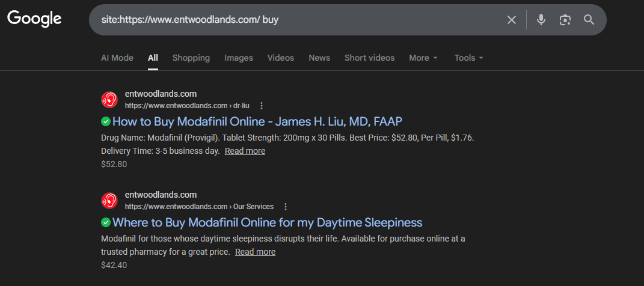Select the Shopping tab
Screen dimensions: 644x286
[x=191, y=58]
